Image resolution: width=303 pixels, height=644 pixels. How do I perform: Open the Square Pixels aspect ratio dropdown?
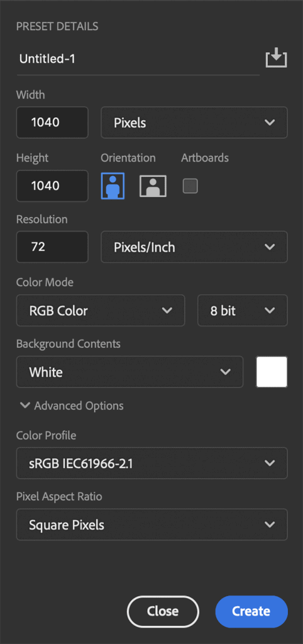152,525
